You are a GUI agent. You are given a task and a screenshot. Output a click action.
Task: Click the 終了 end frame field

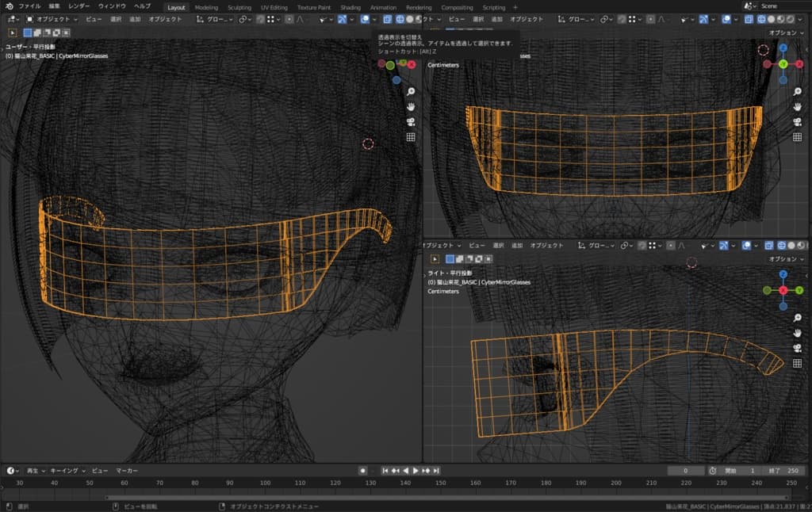pos(785,471)
